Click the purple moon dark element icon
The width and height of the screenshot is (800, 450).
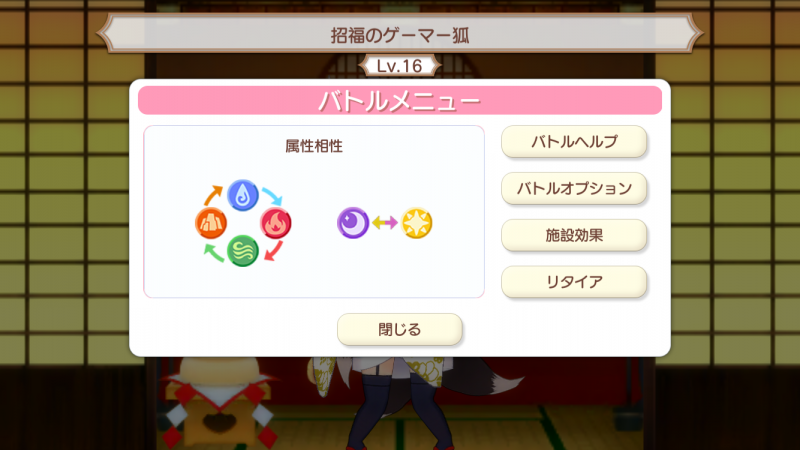click(x=353, y=223)
